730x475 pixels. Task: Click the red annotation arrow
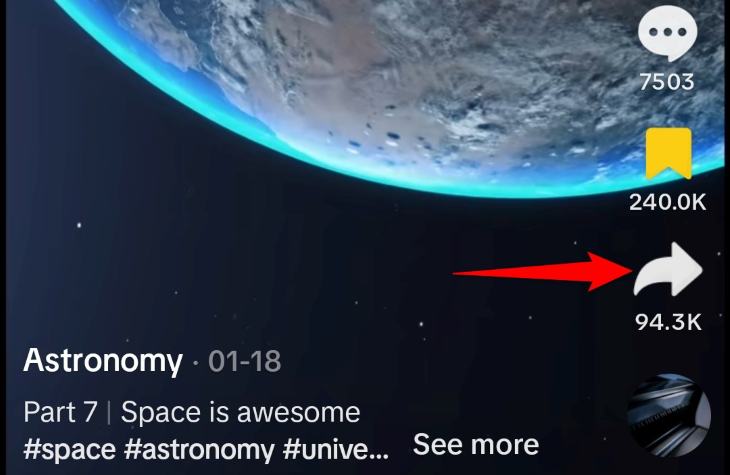[x=543, y=271]
